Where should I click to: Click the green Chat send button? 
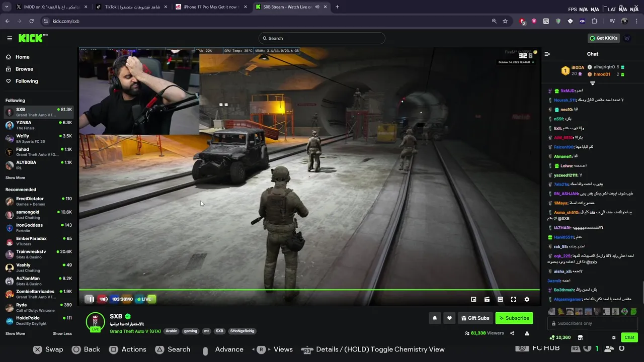pos(629,337)
